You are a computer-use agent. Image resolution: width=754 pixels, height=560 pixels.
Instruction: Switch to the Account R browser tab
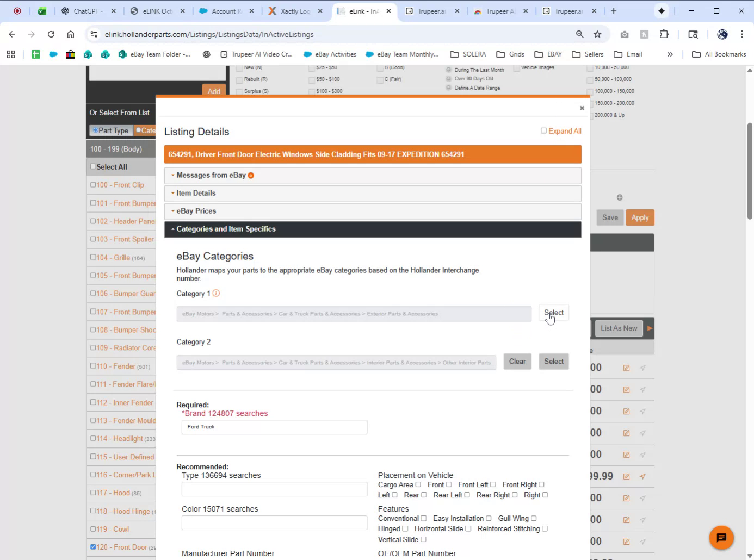pyautogui.click(x=227, y=11)
